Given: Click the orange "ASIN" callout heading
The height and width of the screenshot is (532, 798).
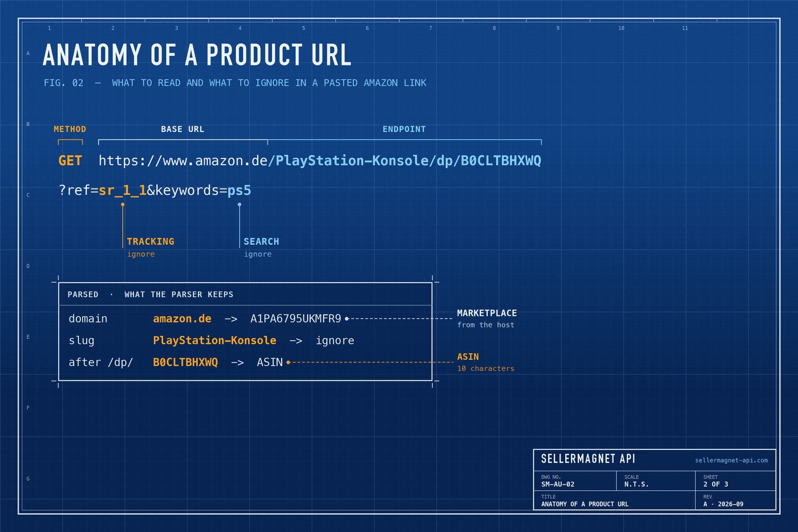Looking at the screenshot, I should [x=468, y=357].
